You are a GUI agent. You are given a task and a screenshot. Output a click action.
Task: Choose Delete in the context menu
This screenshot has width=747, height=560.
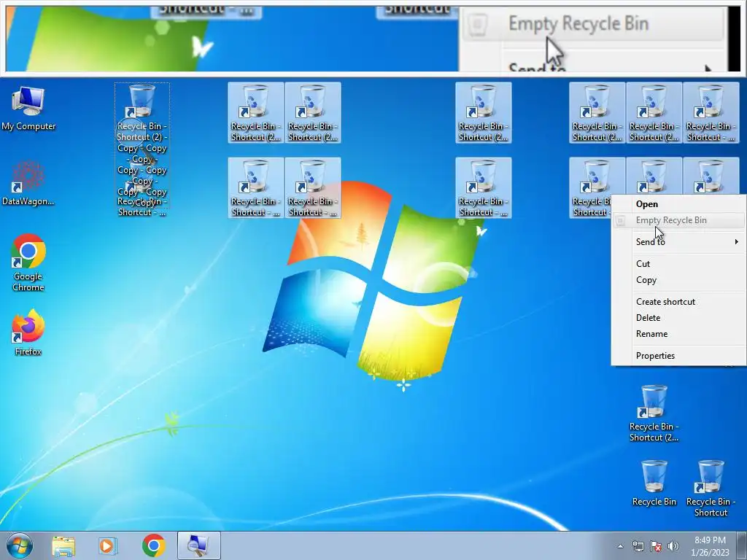pyautogui.click(x=679, y=318)
